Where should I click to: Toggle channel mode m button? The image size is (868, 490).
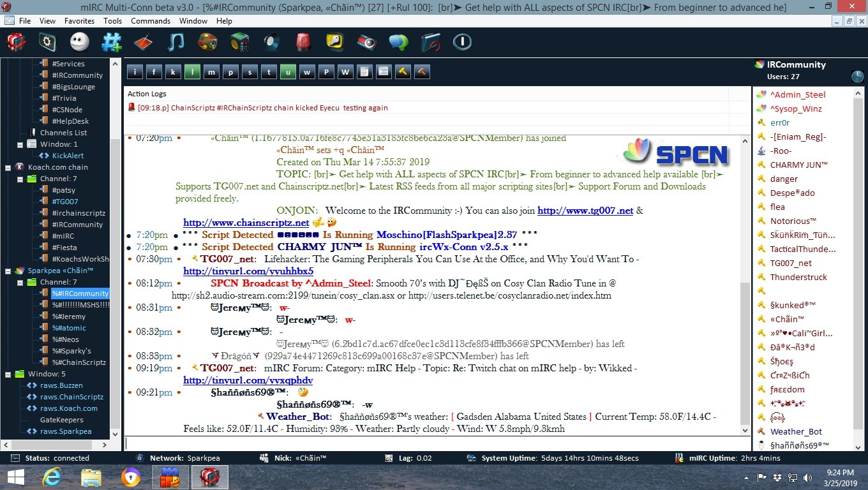pyautogui.click(x=211, y=71)
